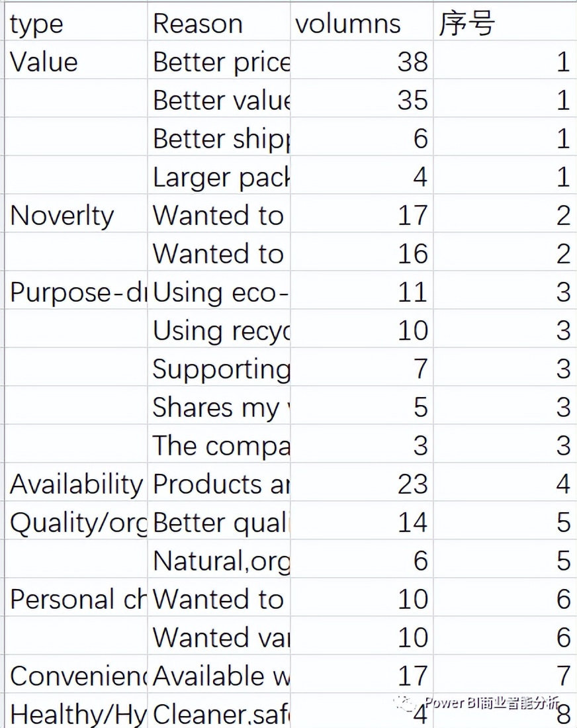Click the cell with value 38
Image resolution: width=577 pixels, height=728 pixels.
pos(362,60)
